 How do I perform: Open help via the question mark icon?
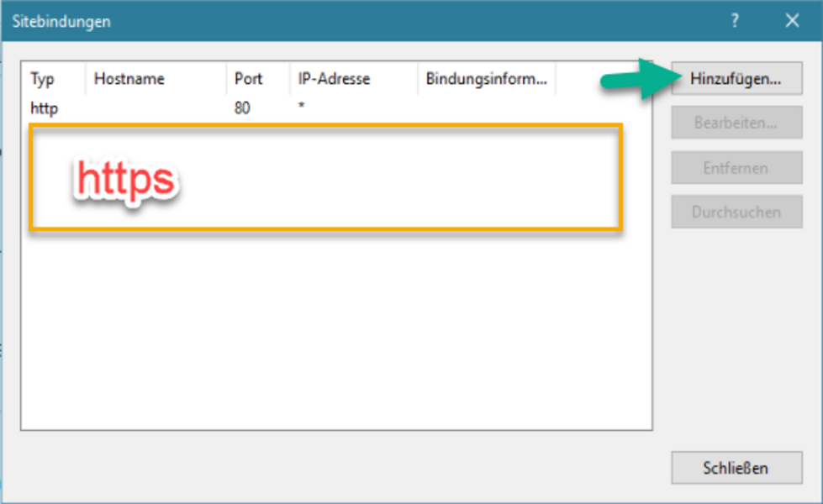click(x=735, y=21)
